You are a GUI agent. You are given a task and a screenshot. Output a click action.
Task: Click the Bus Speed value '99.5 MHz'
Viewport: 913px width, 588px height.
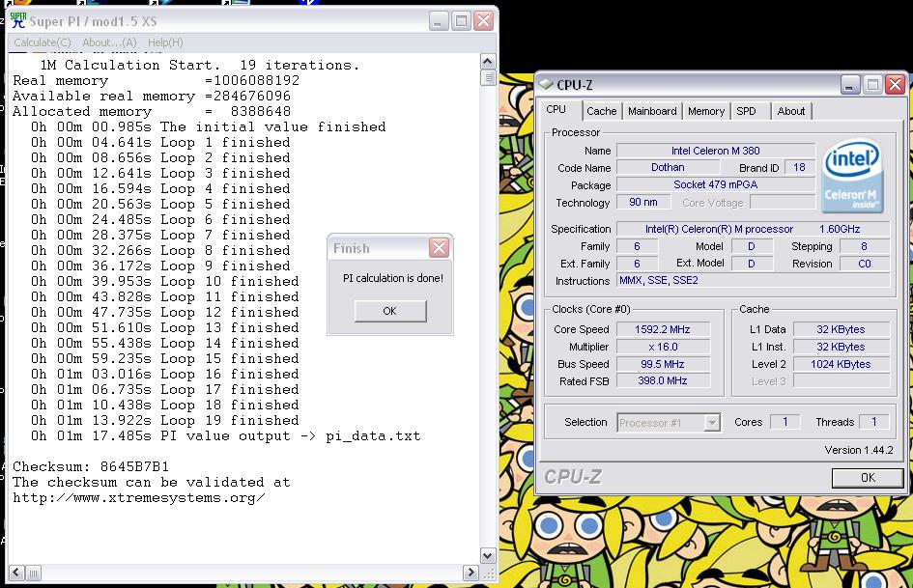(663, 364)
